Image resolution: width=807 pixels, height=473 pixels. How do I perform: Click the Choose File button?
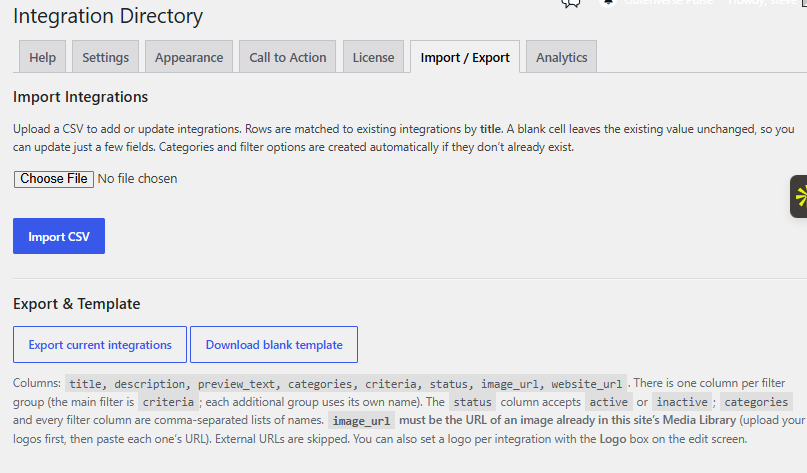tap(54, 179)
